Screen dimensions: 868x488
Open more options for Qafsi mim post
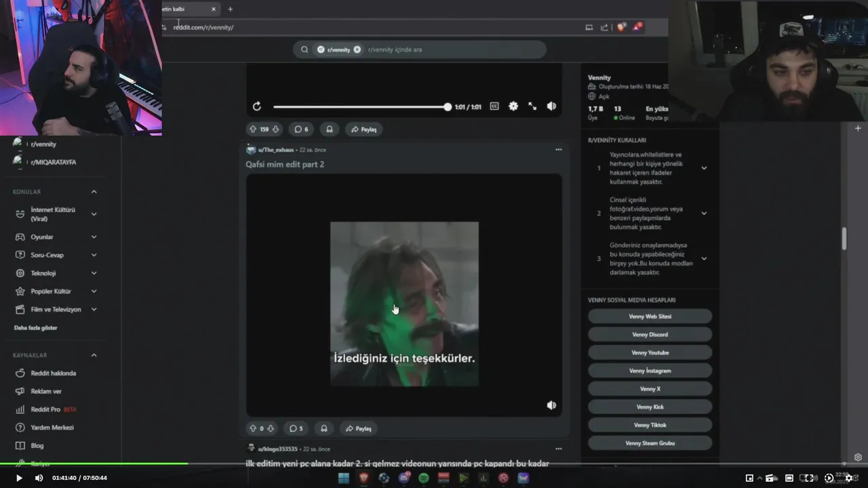coord(558,150)
